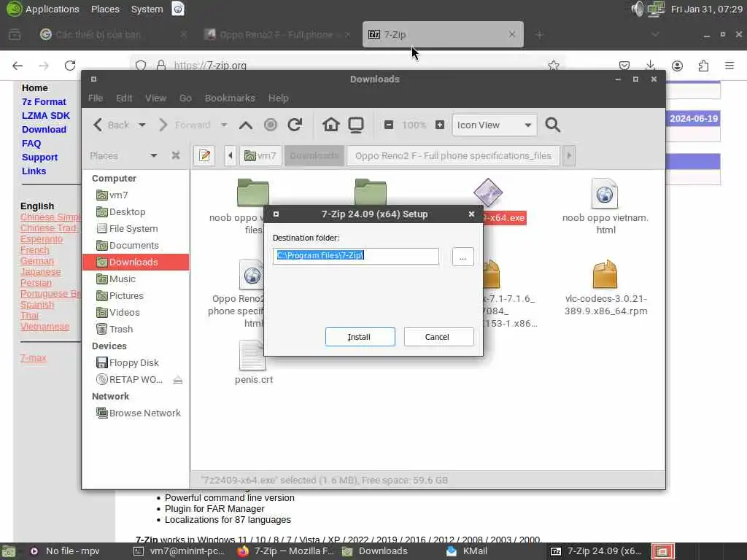Open Firefox extensions puzzle icon
The height and width of the screenshot is (560, 747).
pos(704,65)
